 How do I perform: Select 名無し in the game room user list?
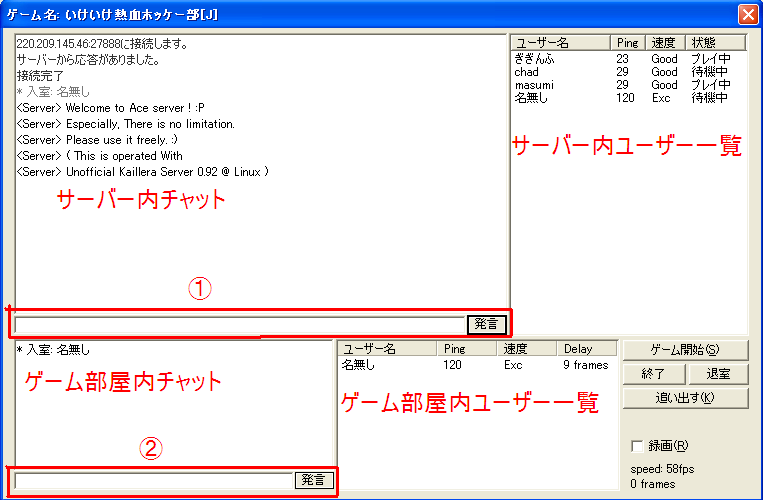tap(359, 366)
